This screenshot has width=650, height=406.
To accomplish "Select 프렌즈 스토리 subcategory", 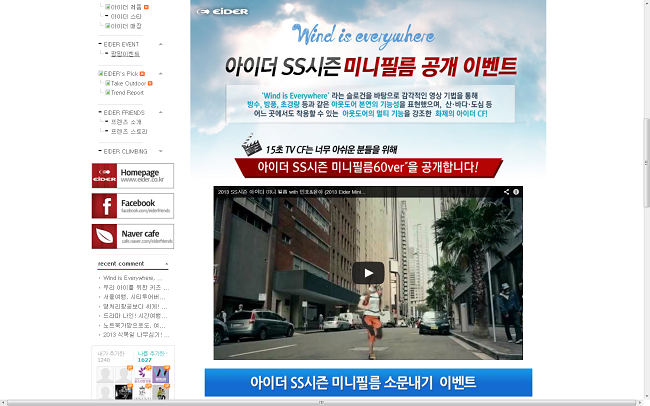I will tap(129, 131).
